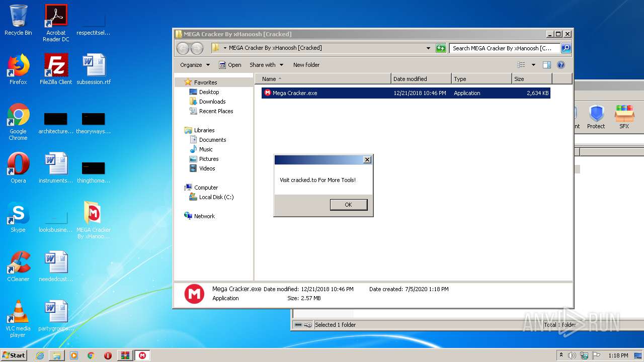Select Computer in navigation pane
This screenshot has height=362, width=644.
click(x=206, y=188)
